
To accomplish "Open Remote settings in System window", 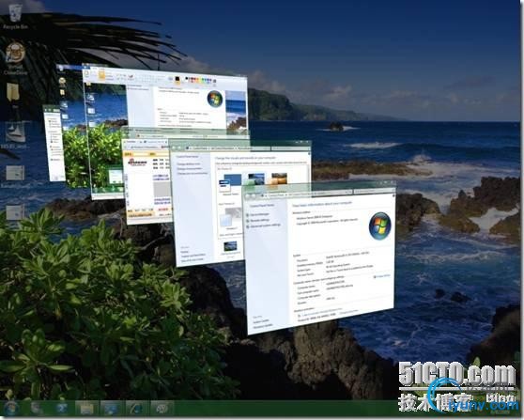I will click(260, 221).
